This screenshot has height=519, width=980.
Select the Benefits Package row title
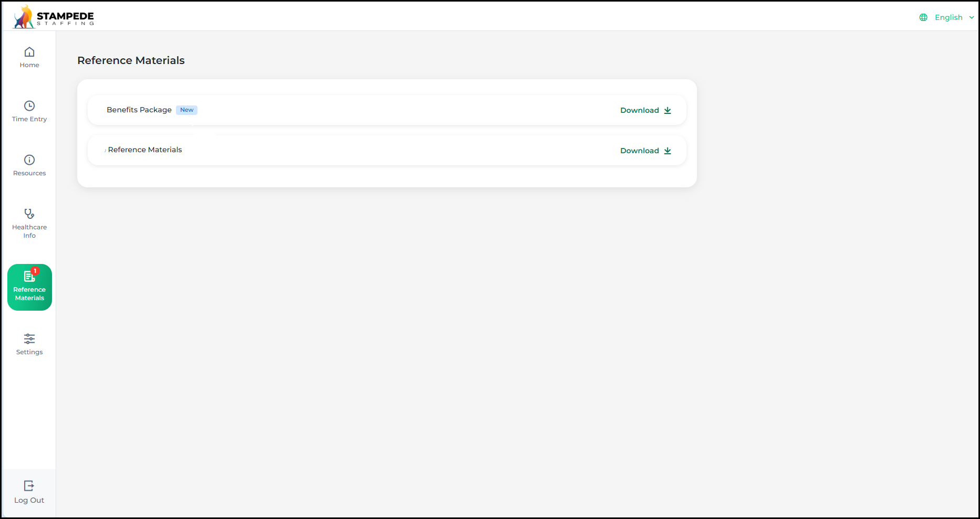[139, 110]
